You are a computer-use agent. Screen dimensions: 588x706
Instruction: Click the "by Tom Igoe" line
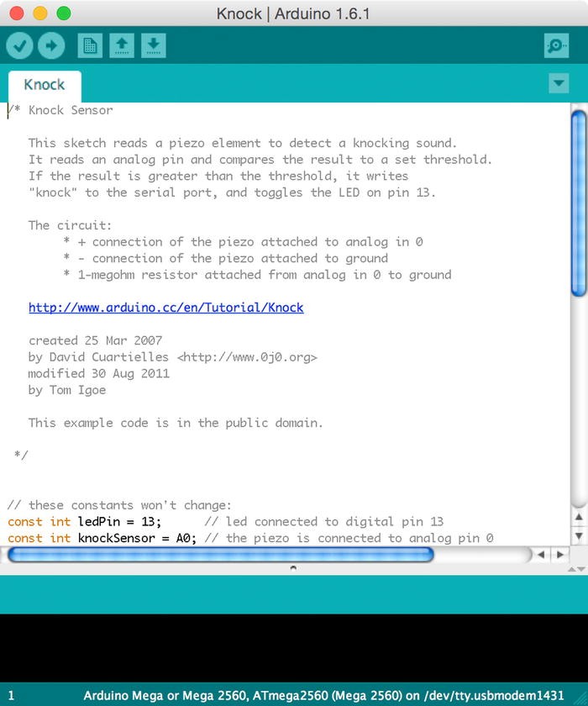67,390
